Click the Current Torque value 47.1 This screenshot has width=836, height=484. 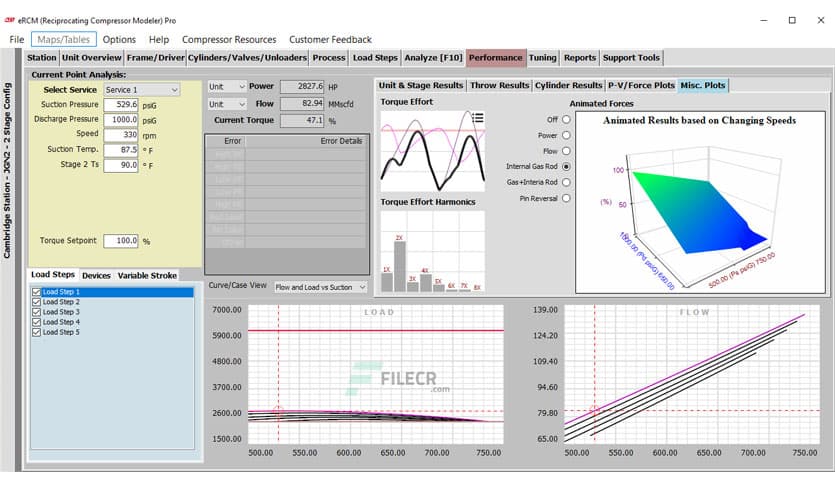click(x=302, y=120)
